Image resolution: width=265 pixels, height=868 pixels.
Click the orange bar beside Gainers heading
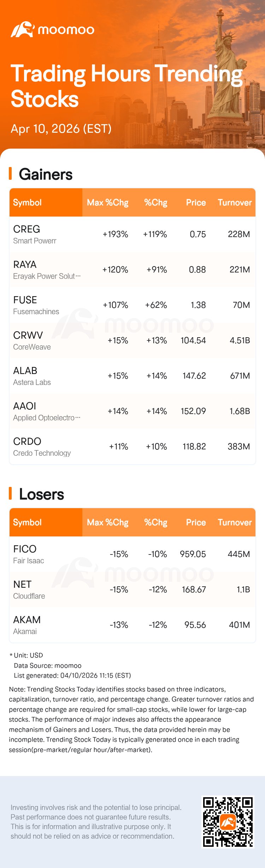tap(11, 174)
